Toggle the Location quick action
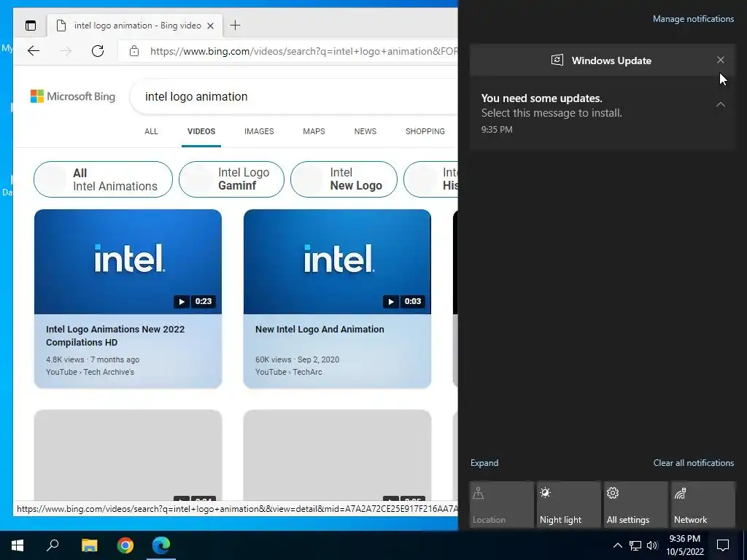 tap(501, 505)
